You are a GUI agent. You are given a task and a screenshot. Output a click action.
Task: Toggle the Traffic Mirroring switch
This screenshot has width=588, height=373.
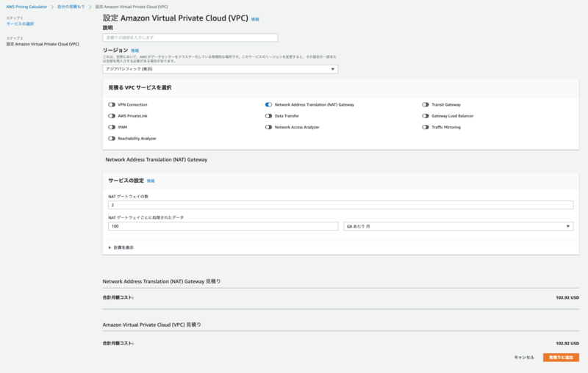tap(426, 127)
